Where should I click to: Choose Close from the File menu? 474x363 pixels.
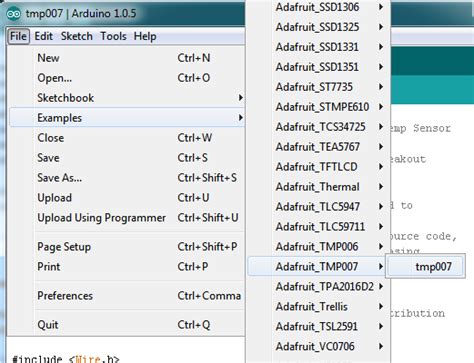(127, 138)
